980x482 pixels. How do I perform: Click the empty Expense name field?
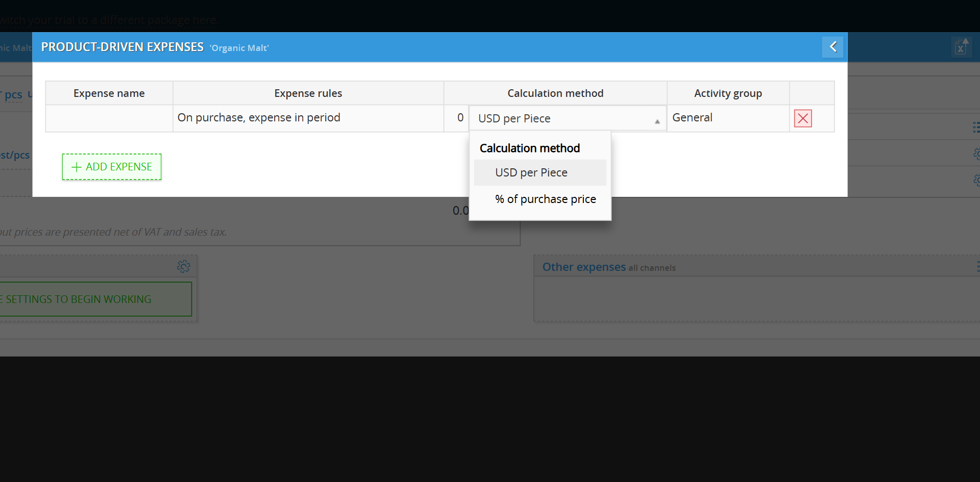point(109,118)
